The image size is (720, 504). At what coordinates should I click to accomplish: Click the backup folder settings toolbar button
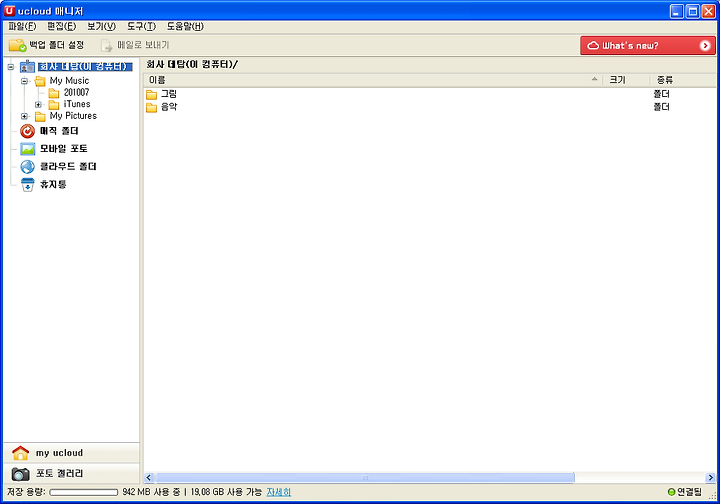[x=46, y=45]
